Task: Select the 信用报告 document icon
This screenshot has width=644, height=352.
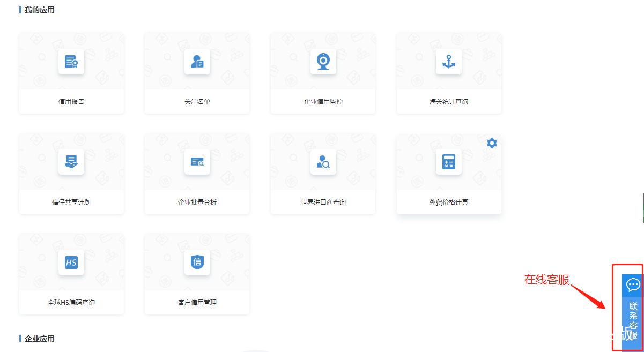Action: (71, 61)
